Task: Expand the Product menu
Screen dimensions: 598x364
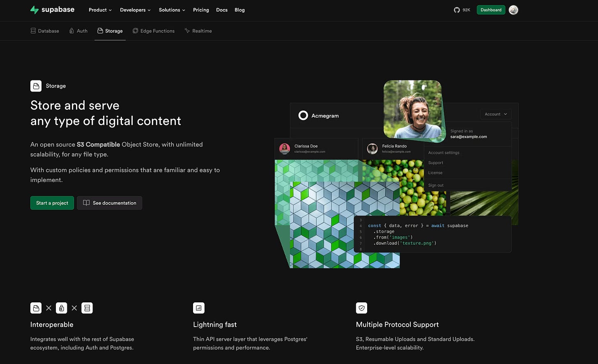Action: coord(100,10)
